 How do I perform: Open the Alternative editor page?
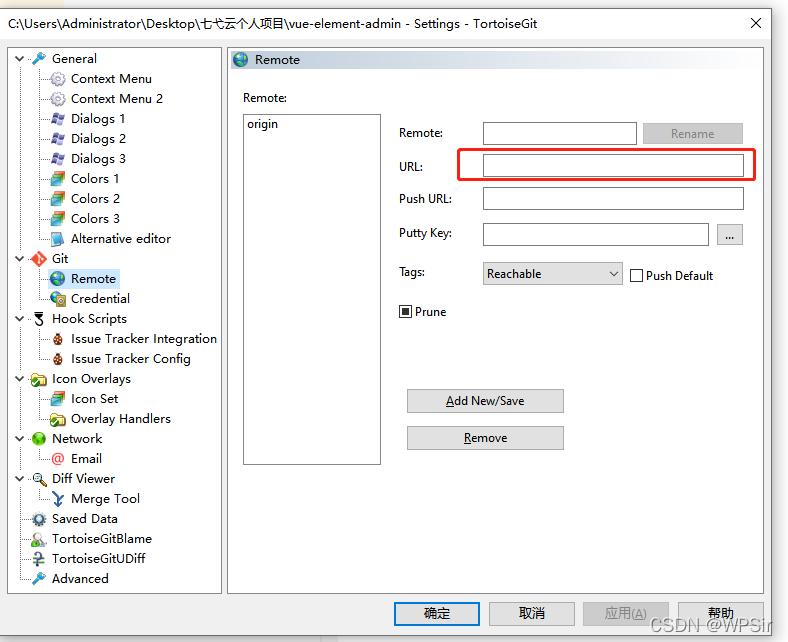121,239
